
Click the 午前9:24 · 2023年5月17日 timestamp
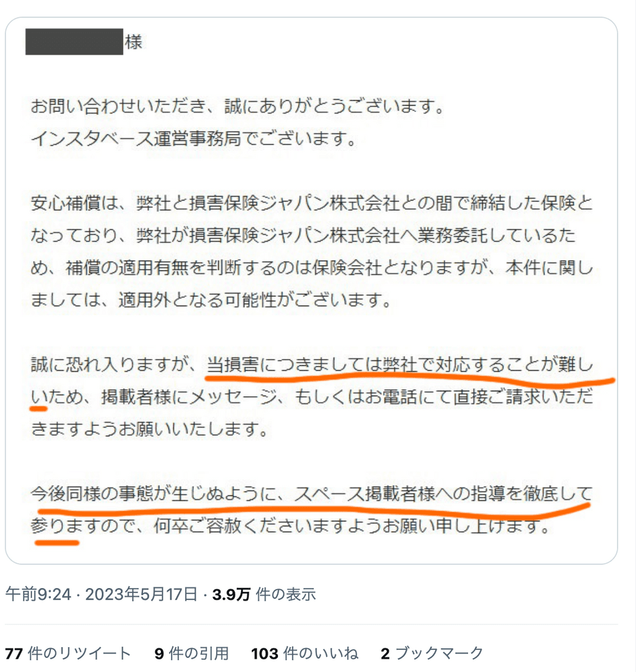[x=102, y=594]
